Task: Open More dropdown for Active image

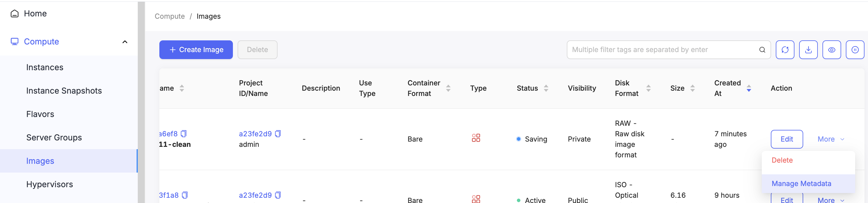Action: coord(831,200)
